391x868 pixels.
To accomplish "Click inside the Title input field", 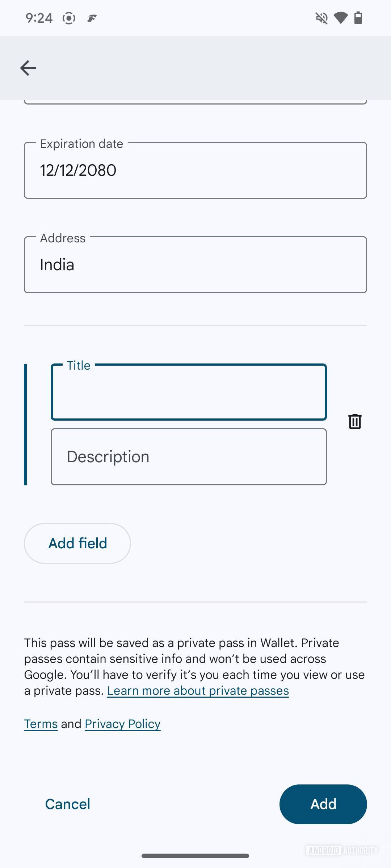I will [x=189, y=392].
